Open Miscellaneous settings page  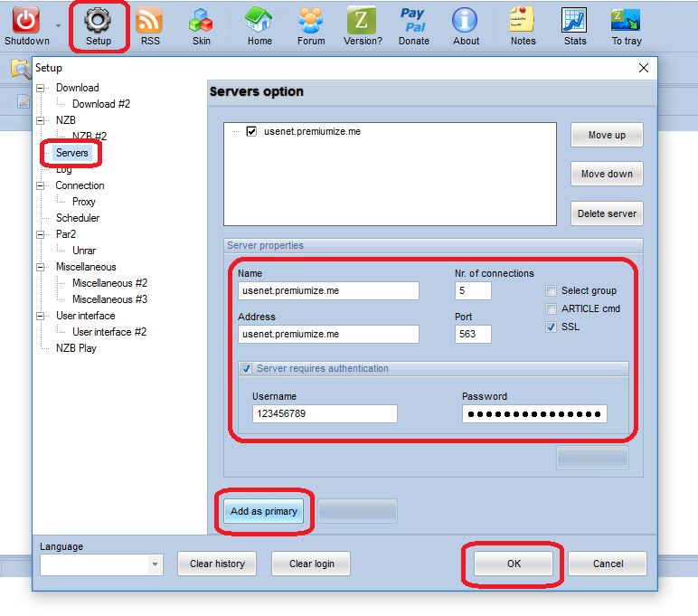[86, 267]
